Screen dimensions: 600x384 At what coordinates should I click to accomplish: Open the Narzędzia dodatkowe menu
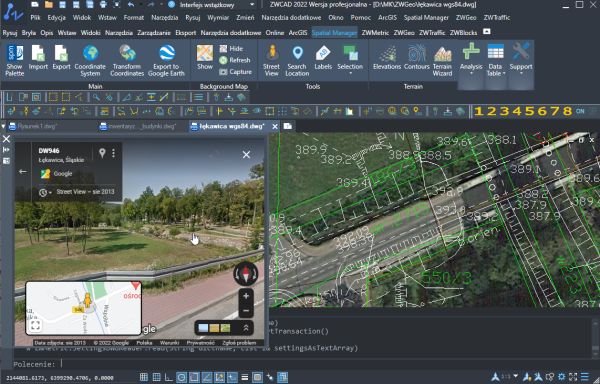pyautogui.click(x=291, y=18)
